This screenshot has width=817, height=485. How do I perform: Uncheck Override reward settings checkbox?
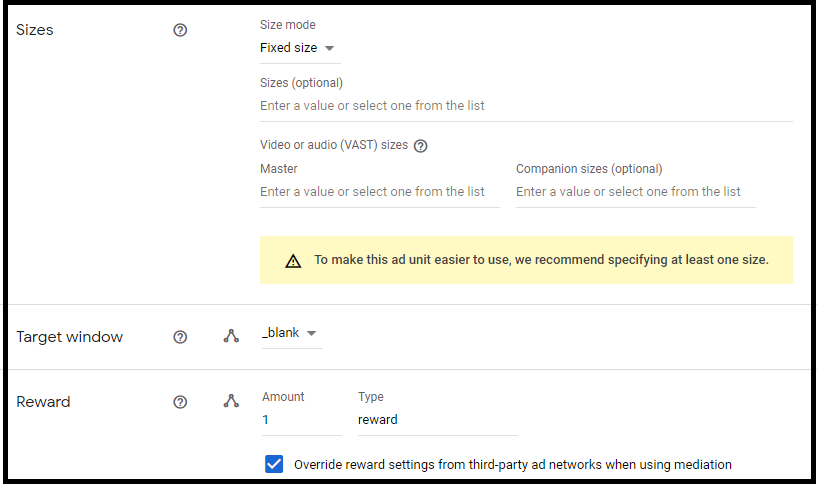click(x=274, y=464)
